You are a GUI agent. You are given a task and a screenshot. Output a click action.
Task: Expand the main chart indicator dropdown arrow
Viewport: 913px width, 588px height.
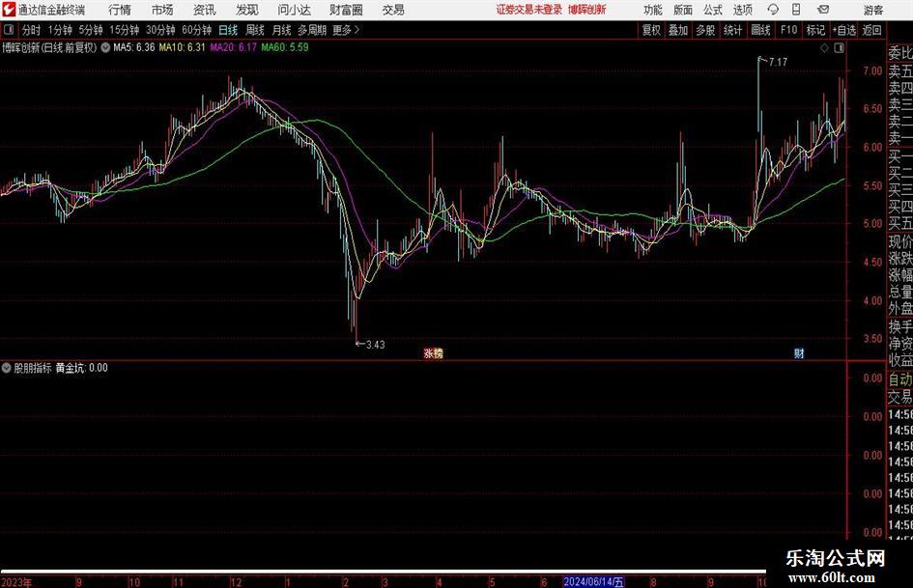[x=105, y=47]
